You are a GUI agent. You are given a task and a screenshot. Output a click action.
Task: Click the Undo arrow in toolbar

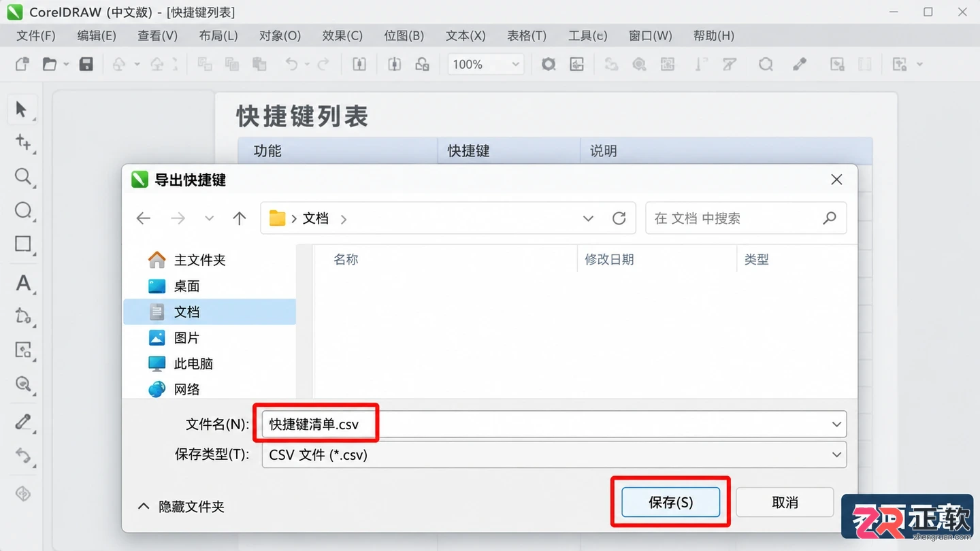(x=291, y=64)
